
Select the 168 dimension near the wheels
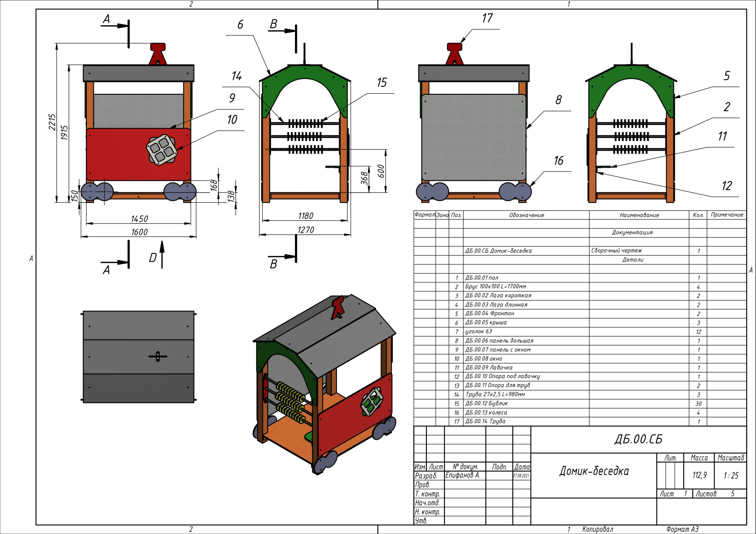pos(214,185)
